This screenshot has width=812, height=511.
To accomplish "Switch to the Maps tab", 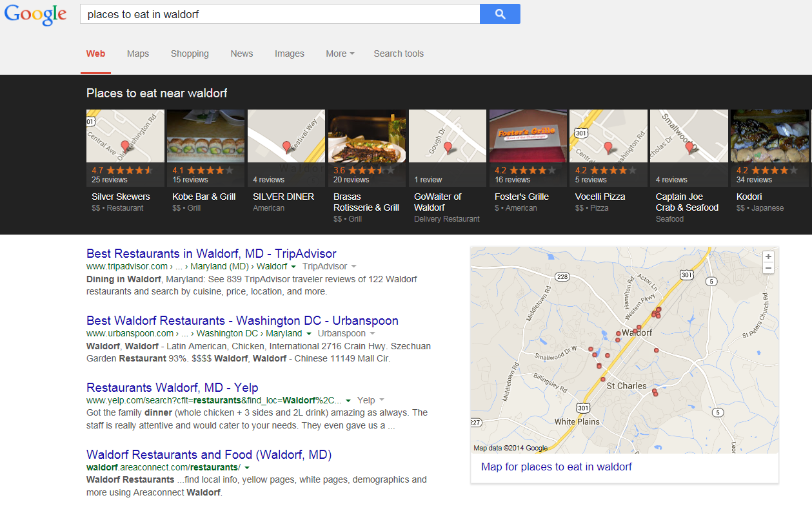I will pyautogui.click(x=138, y=53).
